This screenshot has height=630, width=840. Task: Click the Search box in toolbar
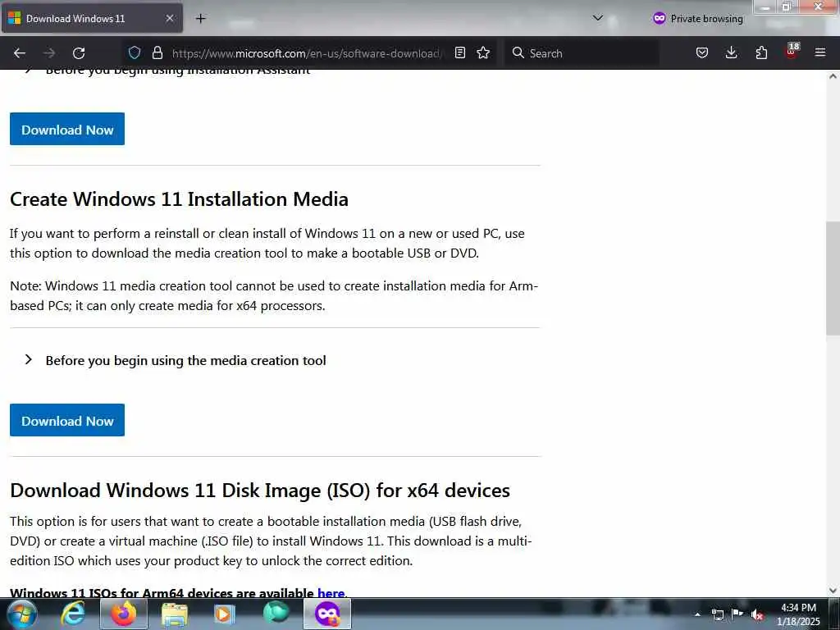click(582, 53)
